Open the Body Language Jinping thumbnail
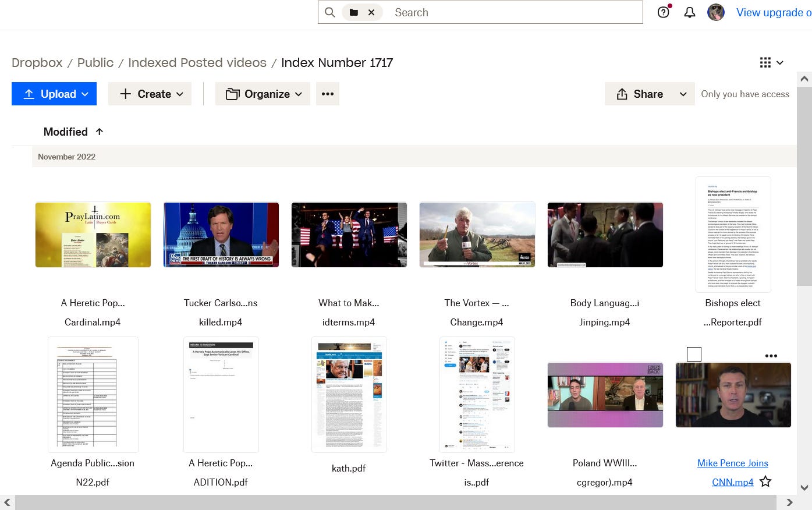The height and width of the screenshot is (510, 812). pos(605,235)
